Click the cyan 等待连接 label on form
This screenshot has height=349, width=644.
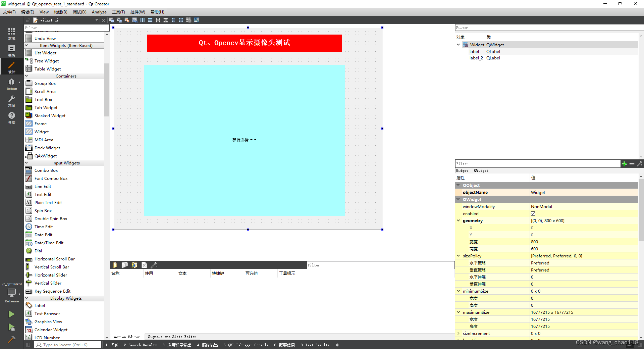(245, 140)
